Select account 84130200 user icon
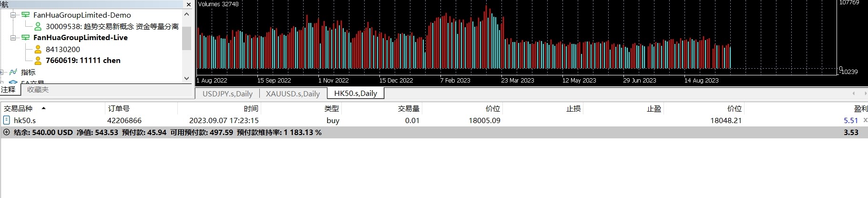 (38, 49)
